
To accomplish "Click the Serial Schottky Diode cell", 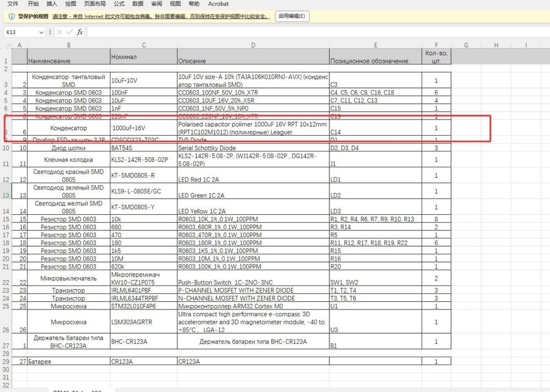I will pos(253,148).
